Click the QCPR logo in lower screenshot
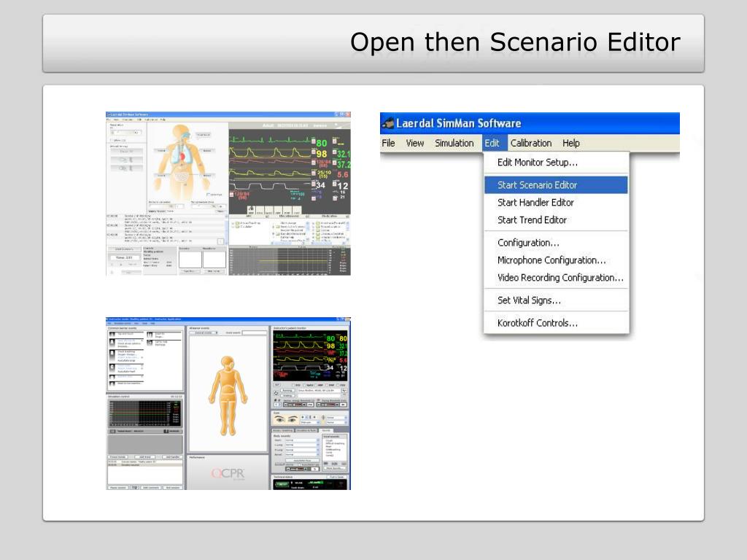This screenshot has width=747, height=560. click(x=228, y=472)
